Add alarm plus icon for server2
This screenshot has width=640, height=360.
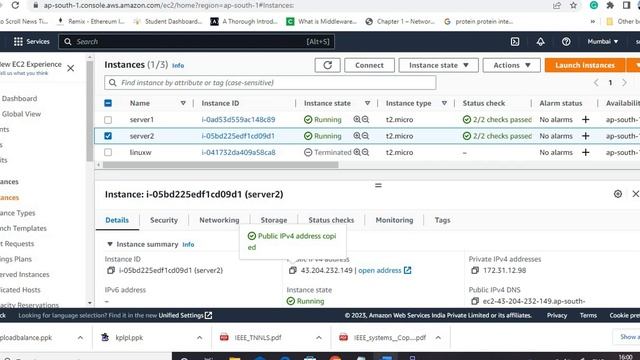(x=586, y=136)
